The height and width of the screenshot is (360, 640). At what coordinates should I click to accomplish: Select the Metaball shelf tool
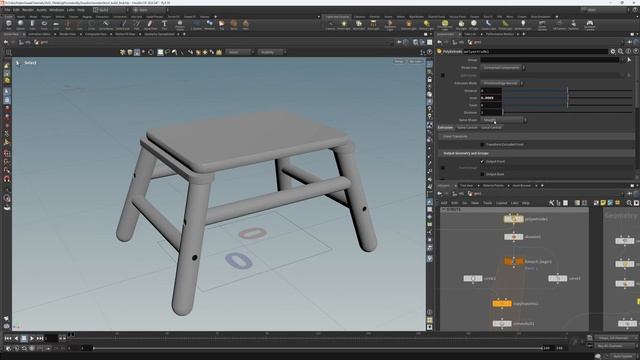click(x=209, y=25)
